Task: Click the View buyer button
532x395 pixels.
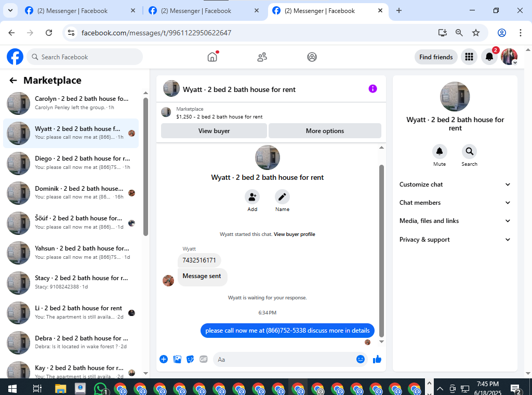Action: pyautogui.click(x=214, y=130)
